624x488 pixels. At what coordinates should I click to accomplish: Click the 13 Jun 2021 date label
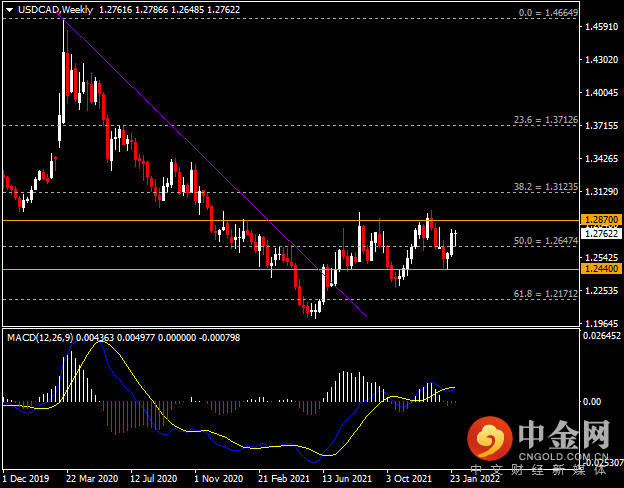pos(347,478)
